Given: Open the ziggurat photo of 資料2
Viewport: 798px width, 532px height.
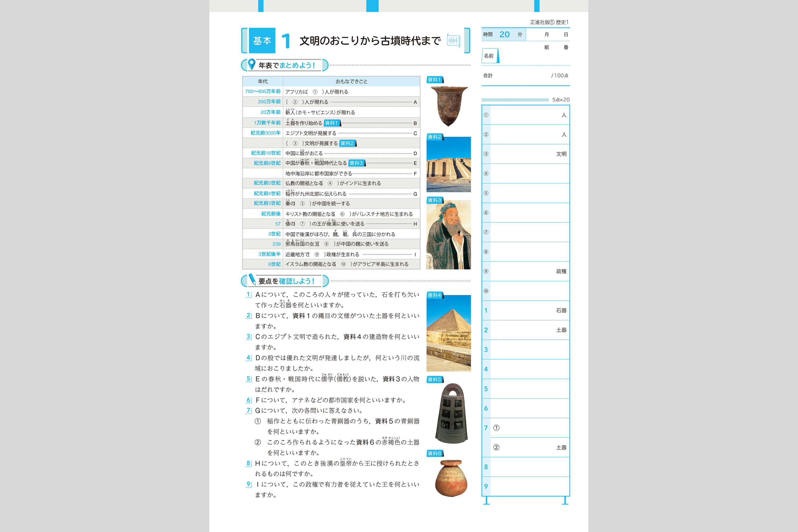Looking at the screenshot, I should point(448,165).
